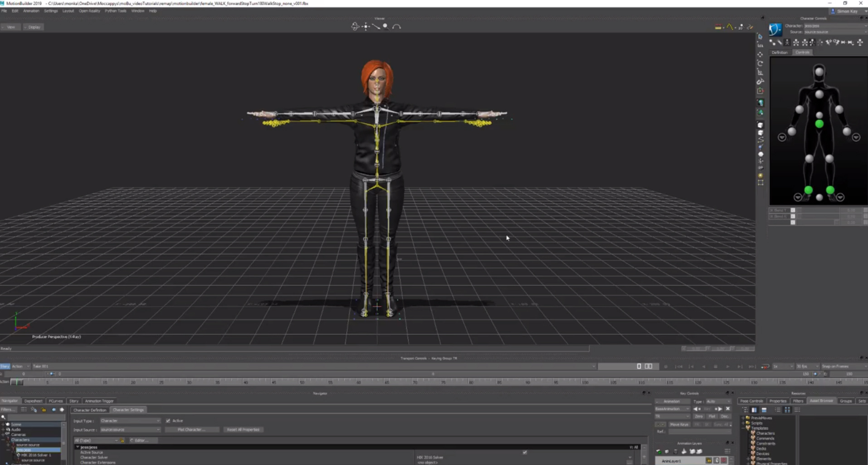
Task: Open the Animation menu in menu bar
Action: tap(31, 11)
